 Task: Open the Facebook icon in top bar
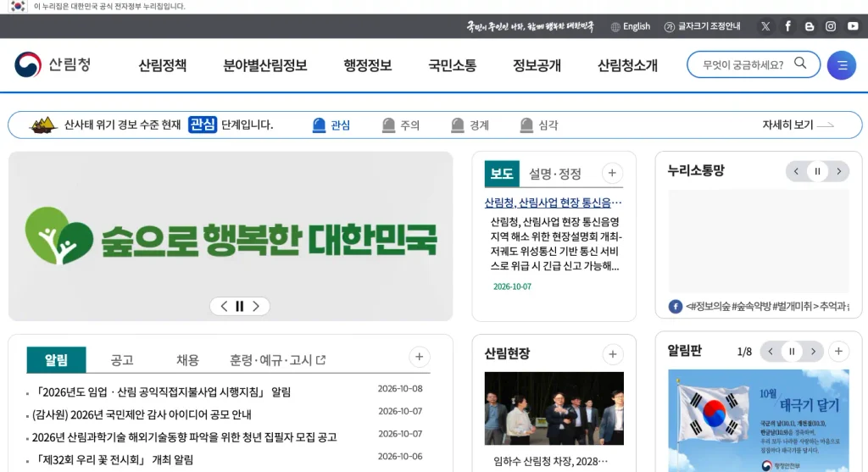click(x=787, y=26)
